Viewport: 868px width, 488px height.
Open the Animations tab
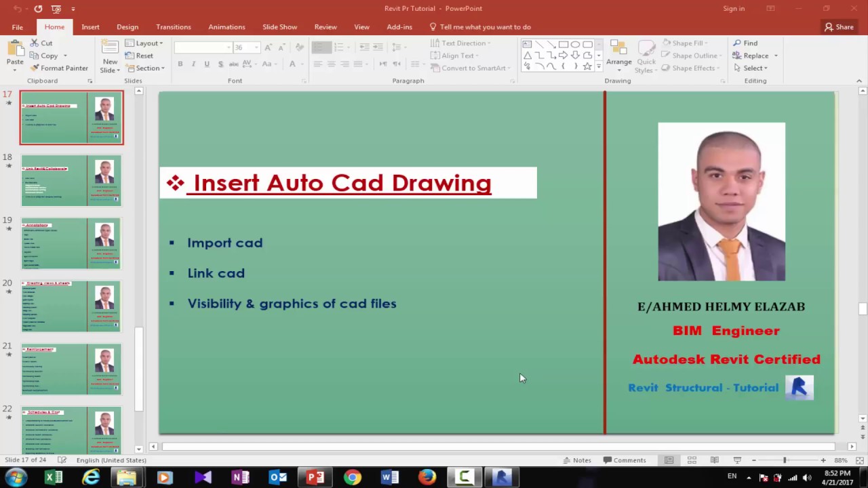[x=226, y=27]
